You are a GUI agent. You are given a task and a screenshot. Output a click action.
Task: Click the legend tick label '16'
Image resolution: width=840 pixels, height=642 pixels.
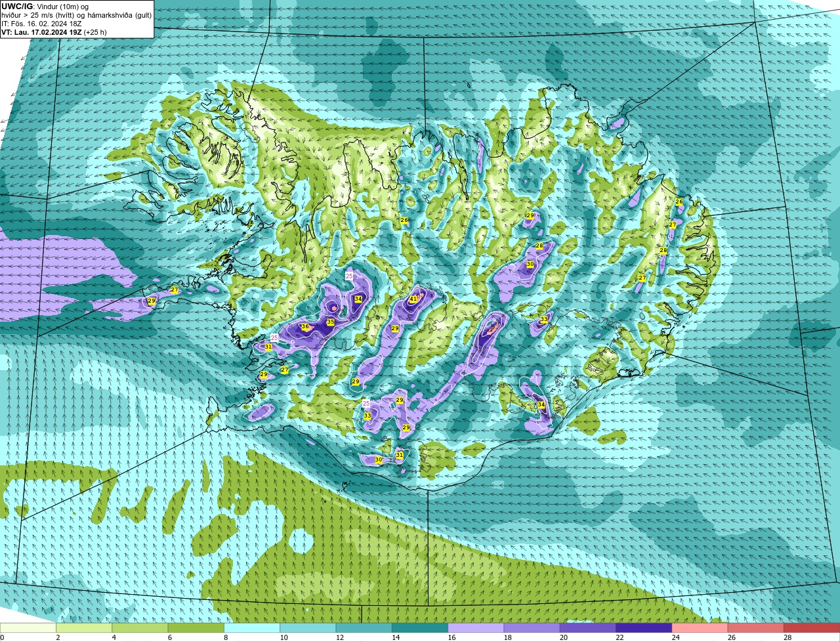[451, 637]
